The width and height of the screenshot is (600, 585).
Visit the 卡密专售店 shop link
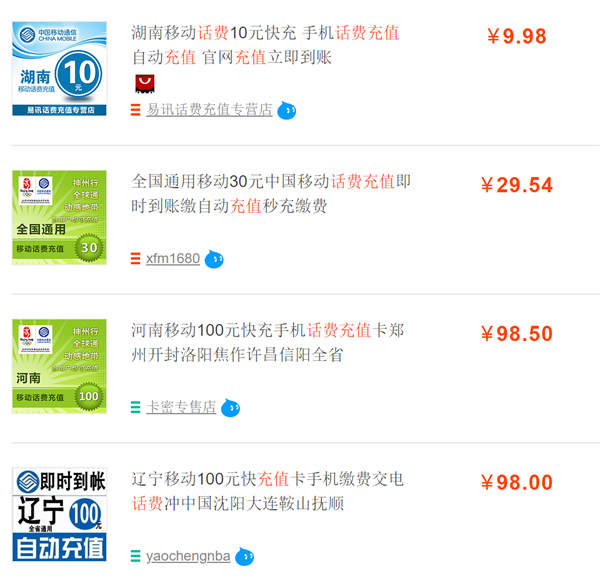point(181,407)
